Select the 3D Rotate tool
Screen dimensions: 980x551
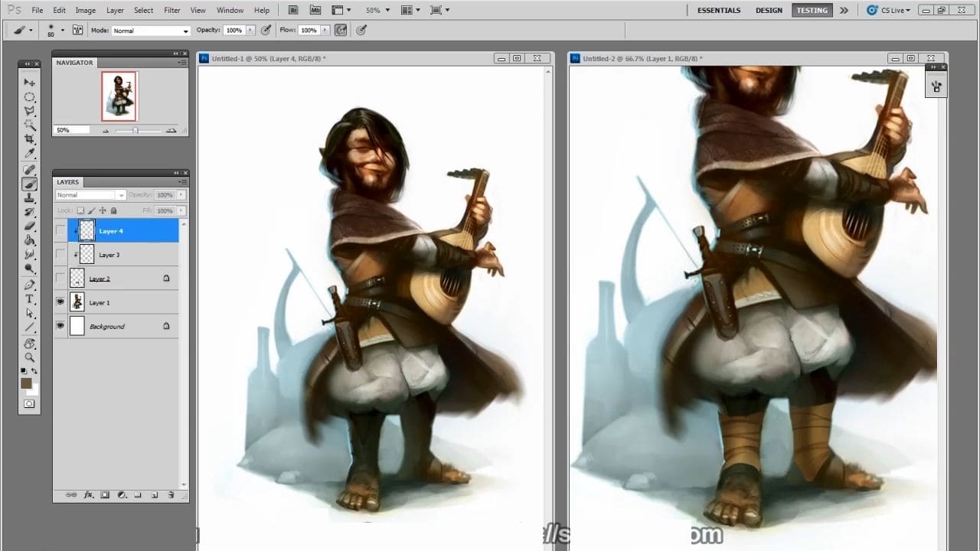pos(30,344)
